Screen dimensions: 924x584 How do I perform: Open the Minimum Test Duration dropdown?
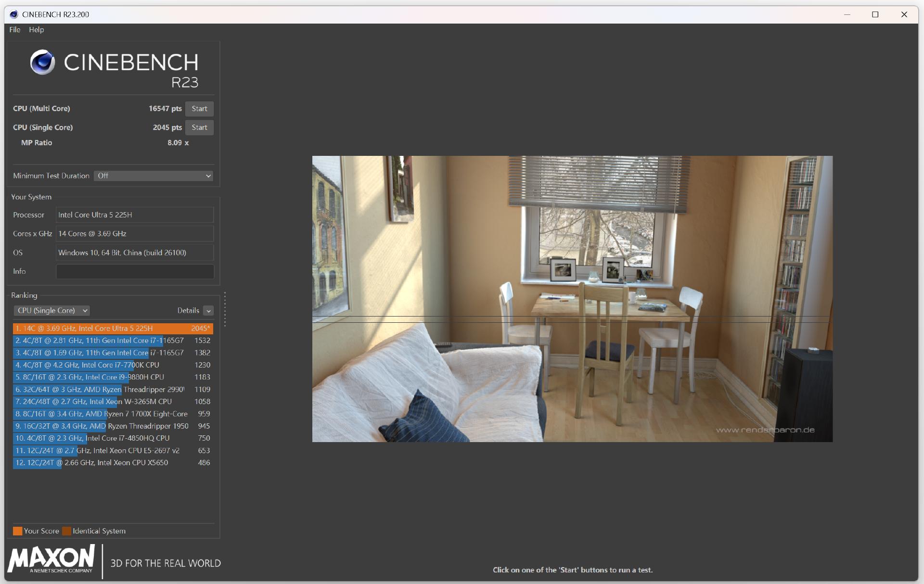(154, 176)
